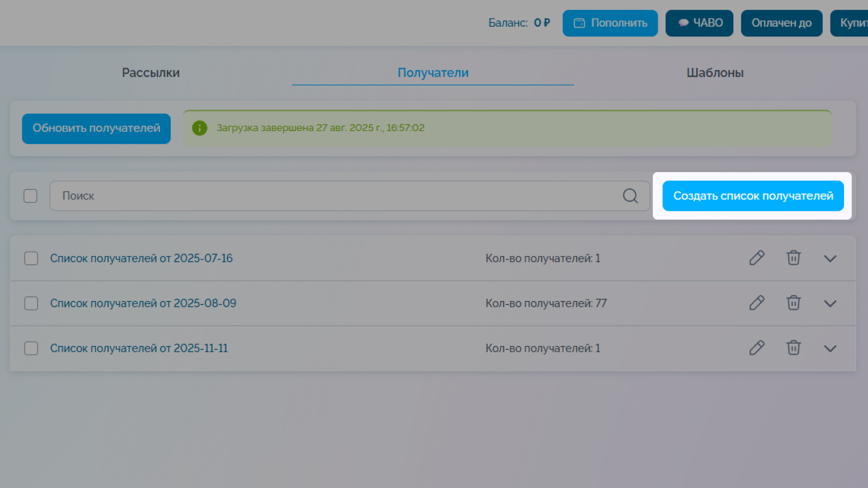Expand the 2025-07-16 recipient list chevron
This screenshot has width=868, height=488.
tap(830, 258)
